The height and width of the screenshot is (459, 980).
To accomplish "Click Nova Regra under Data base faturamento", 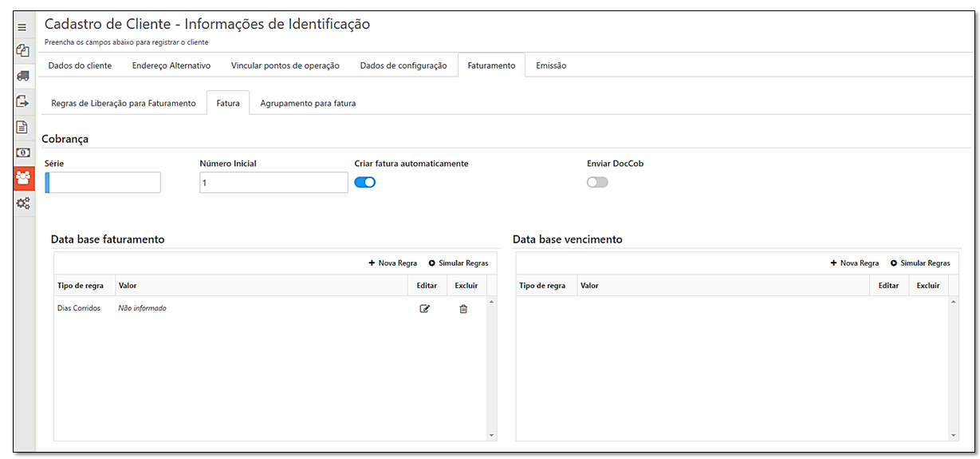I will coord(393,263).
